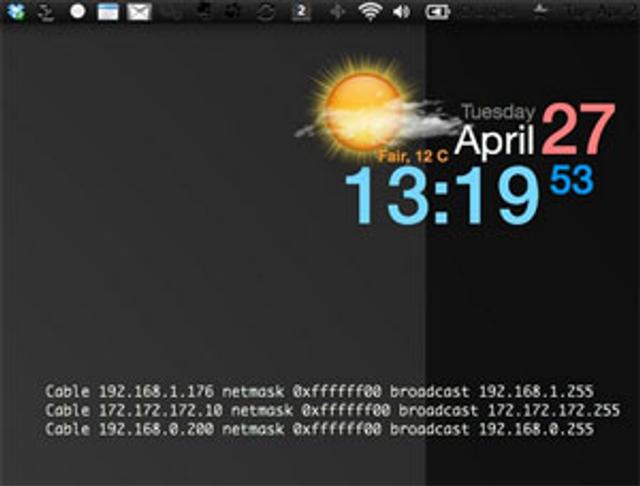
Task: Click broadcast address 172.172.172.255
Action: click(554, 410)
